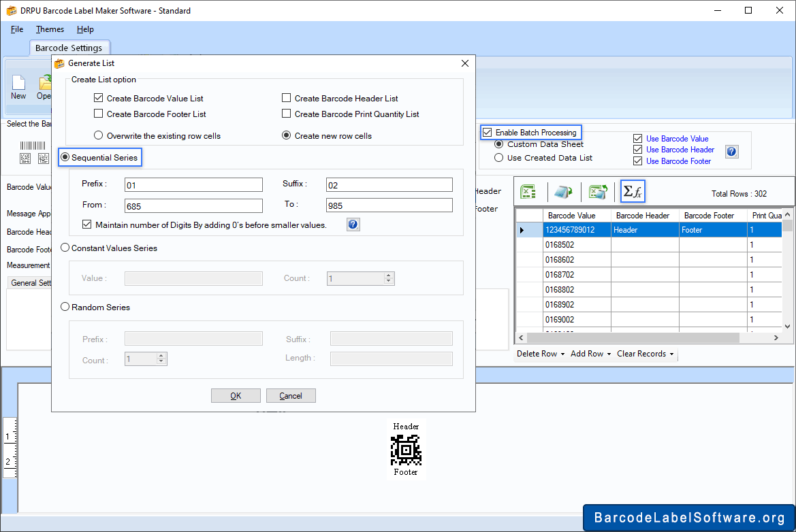Viewport: 796px width, 532px height.
Task: Check Create Barcode Print Quantity List
Action: pos(286,114)
